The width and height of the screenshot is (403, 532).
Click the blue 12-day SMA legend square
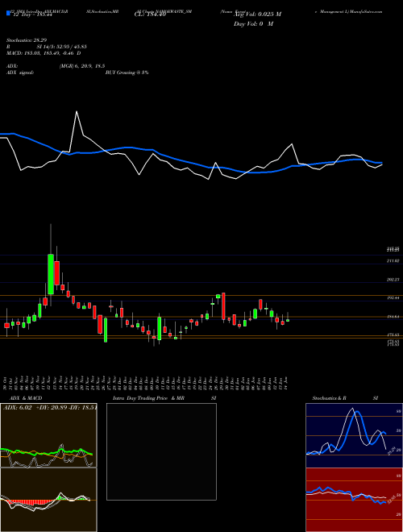coord(8,13)
